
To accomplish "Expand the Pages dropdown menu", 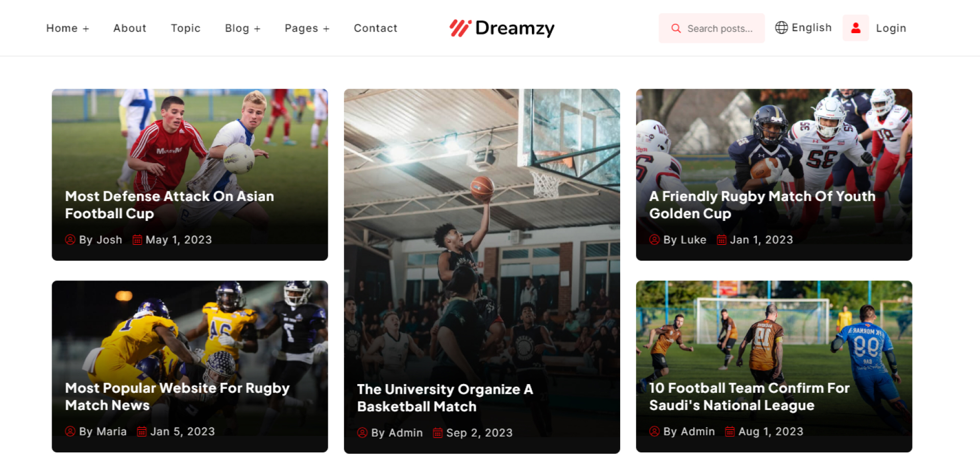I will tap(307, 29).
